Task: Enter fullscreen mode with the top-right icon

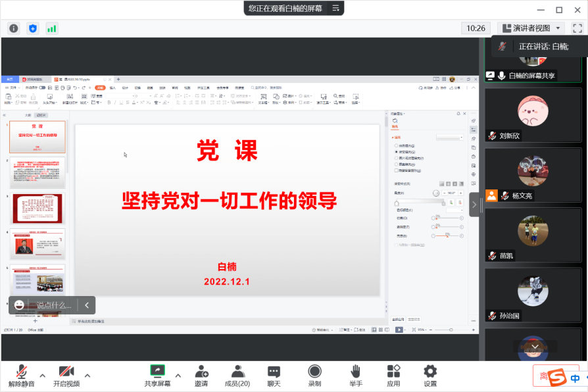Action: point(577,28)
